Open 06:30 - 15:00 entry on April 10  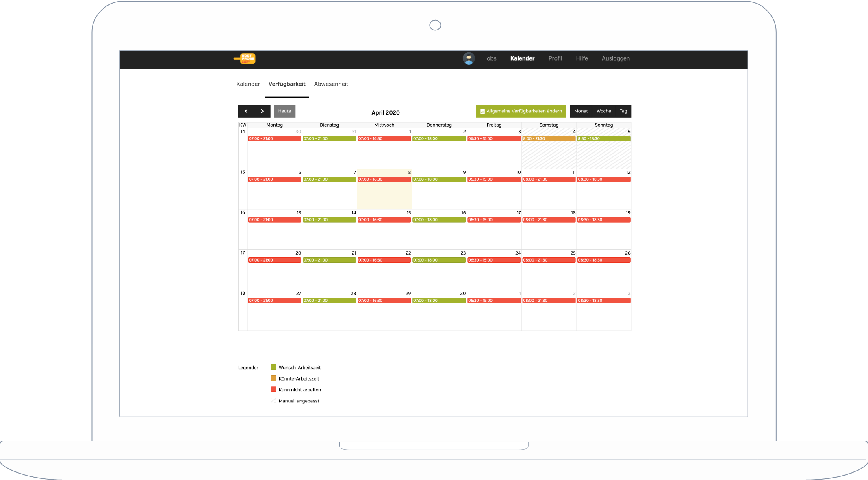(x=494, y=179)
